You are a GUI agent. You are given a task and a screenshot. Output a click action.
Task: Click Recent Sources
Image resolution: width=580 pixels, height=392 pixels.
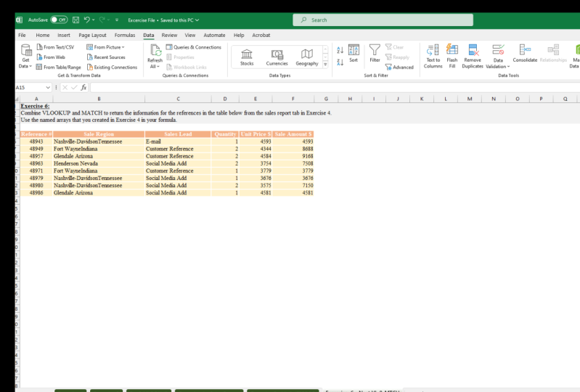106,57
